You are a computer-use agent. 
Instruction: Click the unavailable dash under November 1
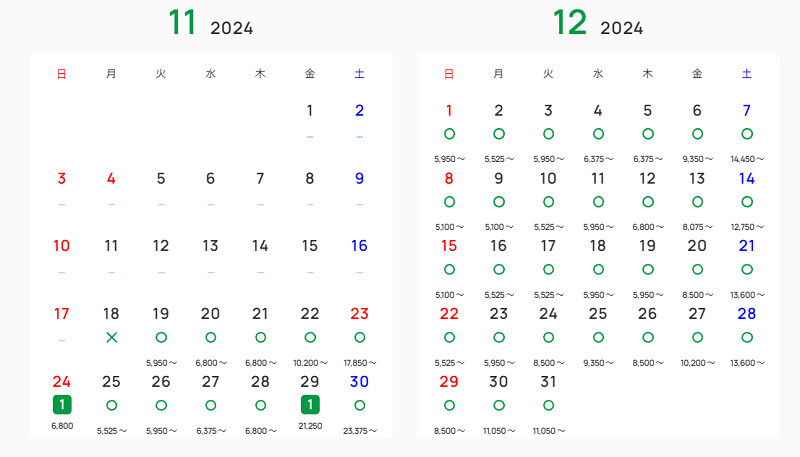(x=310, y=136)
